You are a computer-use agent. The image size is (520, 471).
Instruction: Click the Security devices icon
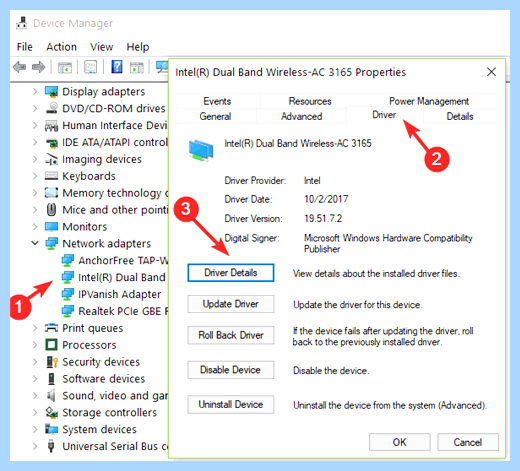tap(51, 362)
